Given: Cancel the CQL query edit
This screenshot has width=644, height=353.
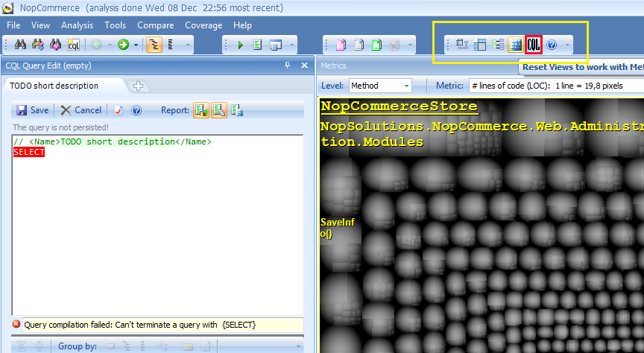Looking at the screenshot, I should click(x=81, y=110).
